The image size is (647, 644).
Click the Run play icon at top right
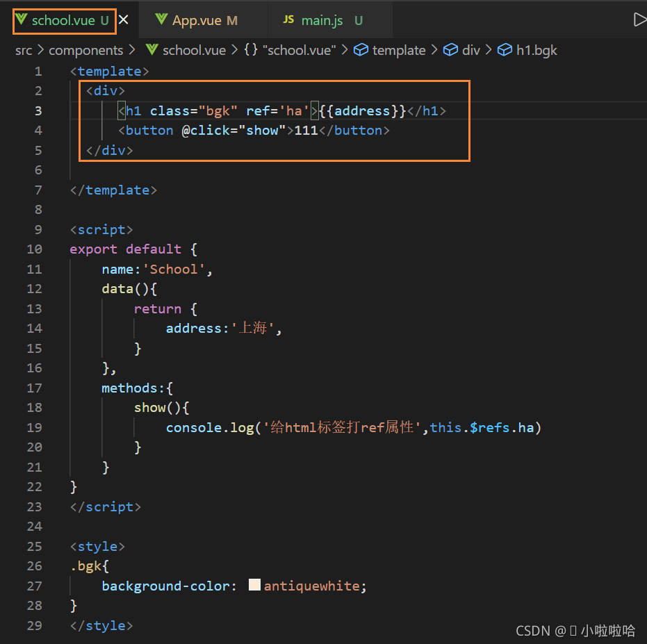click(639, 20)
